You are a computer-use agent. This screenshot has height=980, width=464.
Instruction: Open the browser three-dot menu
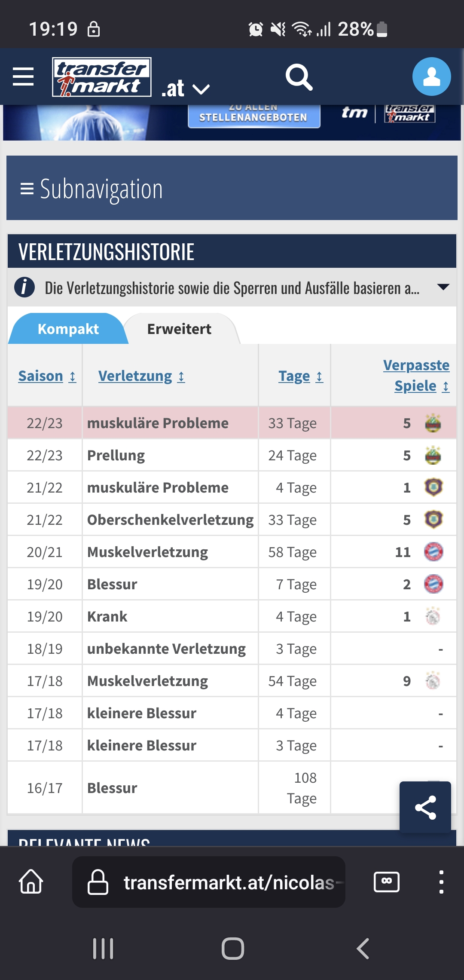441,882
